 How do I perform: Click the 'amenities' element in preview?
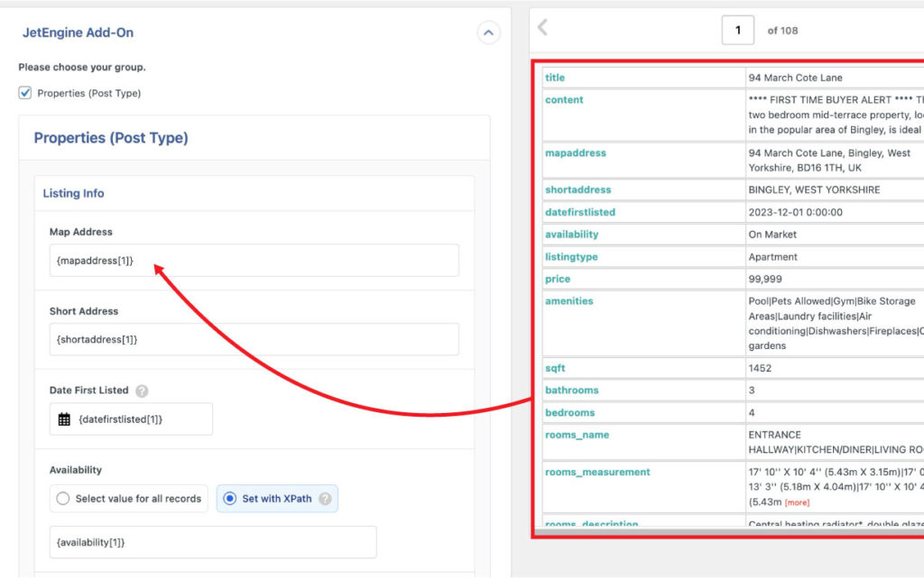(569, 301)
